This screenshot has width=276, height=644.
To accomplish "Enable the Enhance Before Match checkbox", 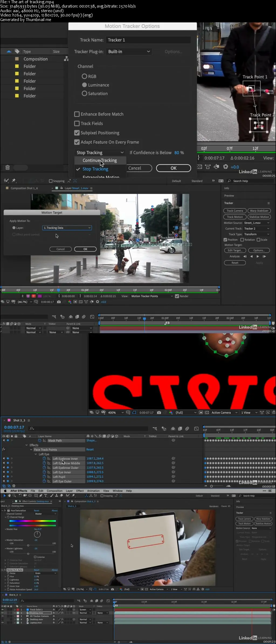I will [x=77, y=114].
